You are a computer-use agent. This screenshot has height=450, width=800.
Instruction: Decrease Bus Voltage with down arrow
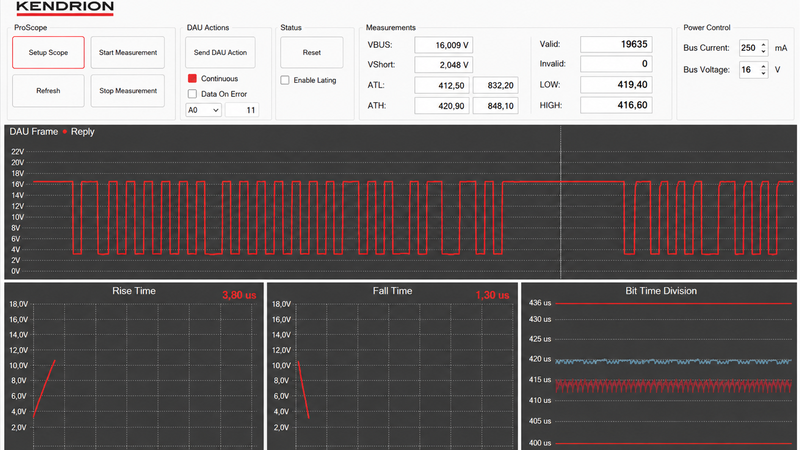click(x=763, y=73)
